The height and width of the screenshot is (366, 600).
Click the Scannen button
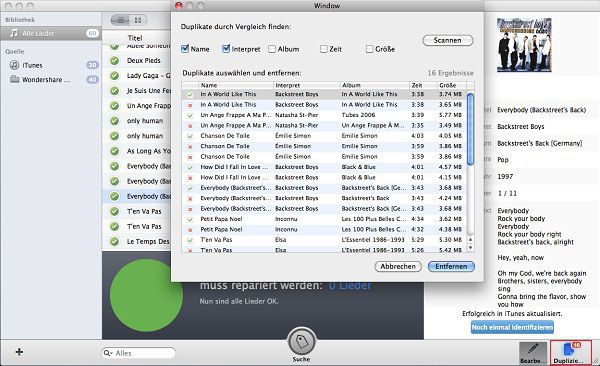click(448, 40)
